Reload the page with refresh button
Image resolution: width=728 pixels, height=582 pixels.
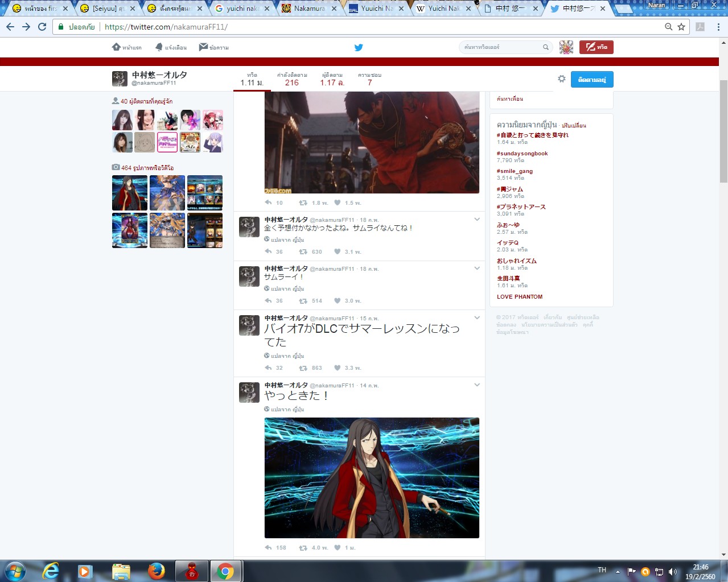[x=42, y=27]
